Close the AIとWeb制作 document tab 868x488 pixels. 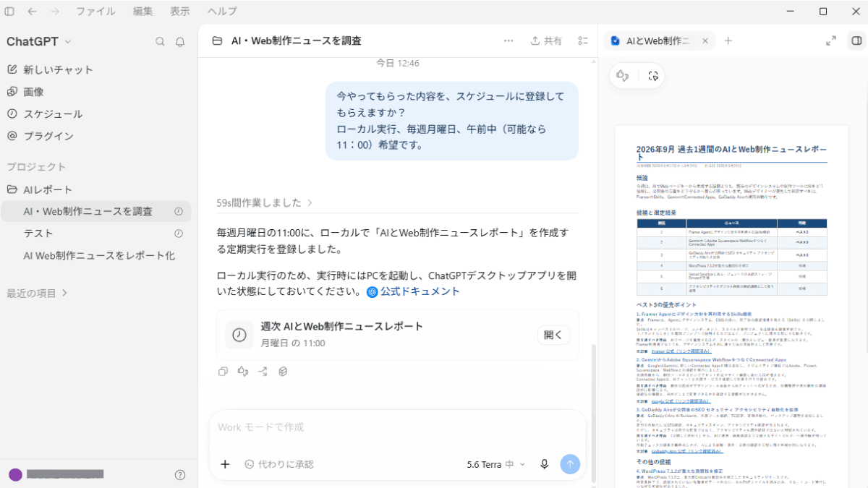705,40
